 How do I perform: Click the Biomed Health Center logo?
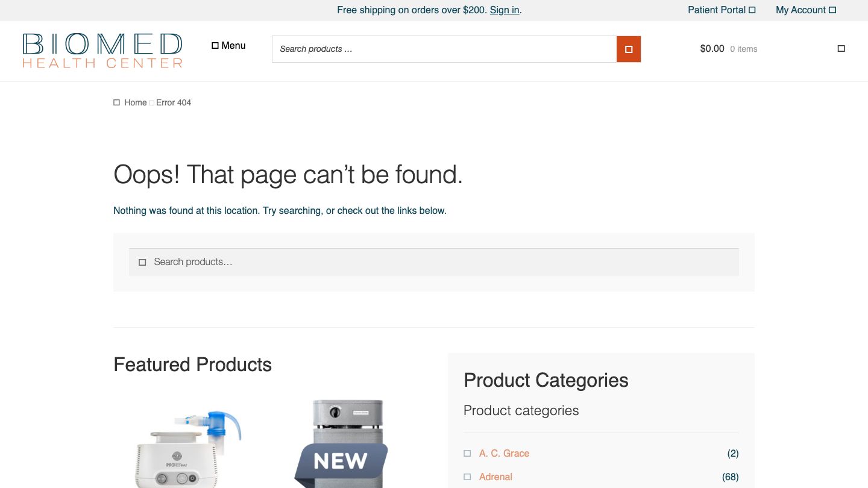pos(102,51)
